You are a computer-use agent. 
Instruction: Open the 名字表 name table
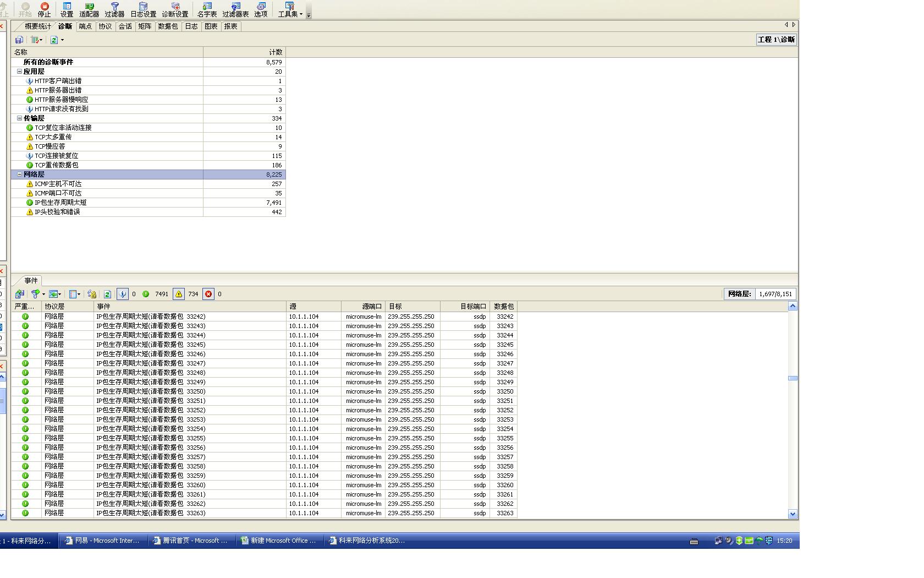tap(207, 9)
